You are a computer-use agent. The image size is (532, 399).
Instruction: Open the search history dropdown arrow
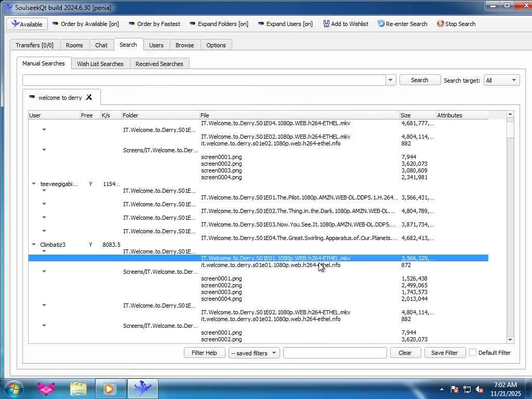391,80
